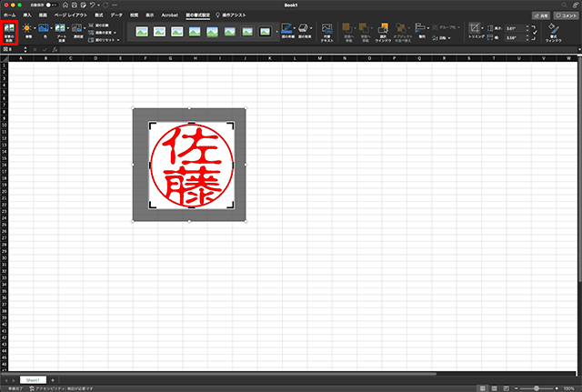
Task: Click the red 佐藤 stamp image
Action: (x=189, y=165)
